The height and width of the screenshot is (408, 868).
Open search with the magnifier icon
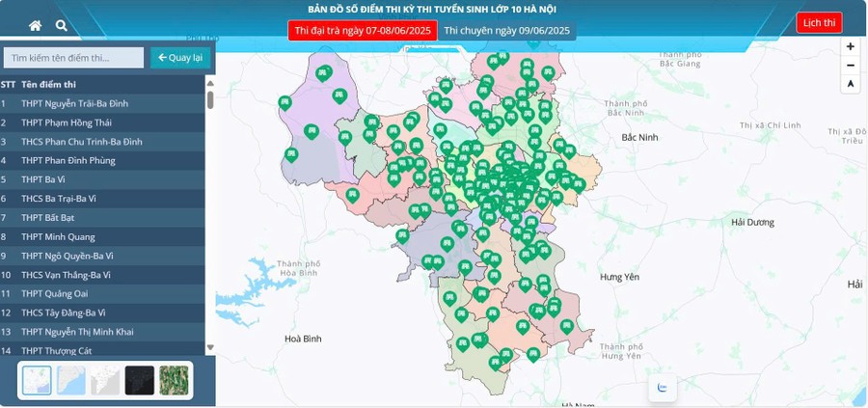pos(62,26)
